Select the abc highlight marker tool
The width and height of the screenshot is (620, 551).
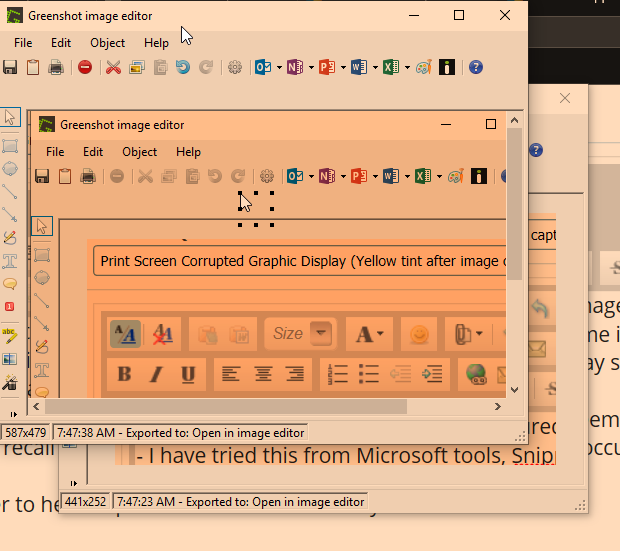coord(10,336)
